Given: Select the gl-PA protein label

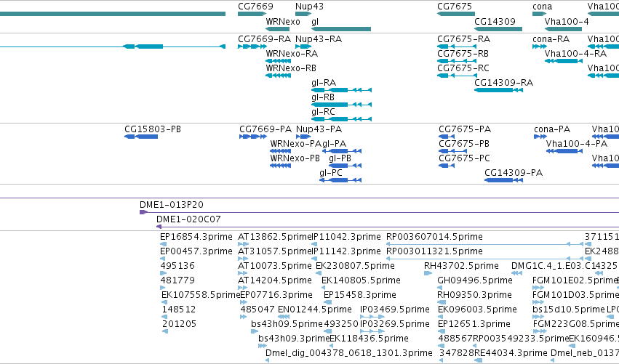Looking at the screenshot, I should 335,144.
